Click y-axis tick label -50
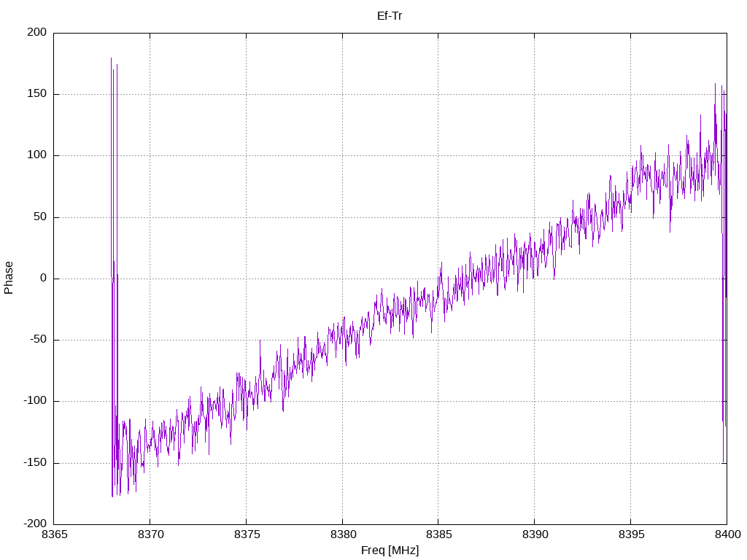Viewport: 747px width, 560px height. (39, 340)
